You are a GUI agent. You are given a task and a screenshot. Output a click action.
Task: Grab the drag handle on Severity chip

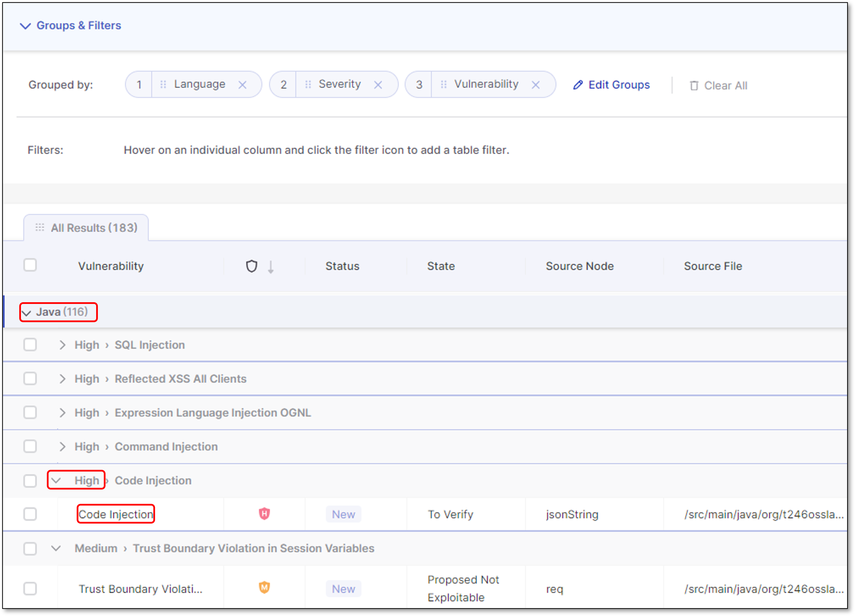[308, 85]
